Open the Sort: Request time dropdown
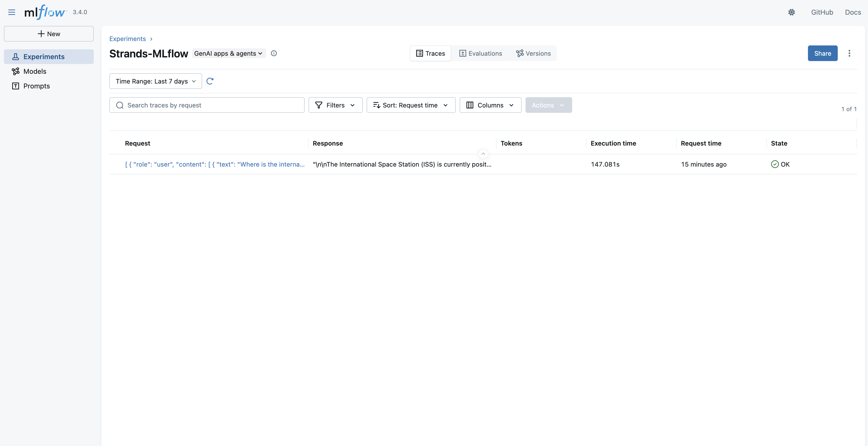Image resolution: width=868 pixels, height=446 pixels. pos(411,105)
